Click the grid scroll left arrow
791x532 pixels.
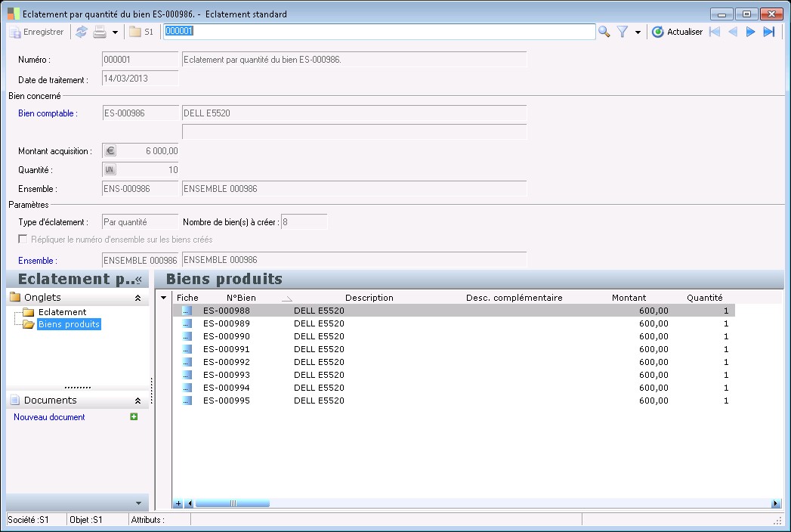[x=190, y=503]
